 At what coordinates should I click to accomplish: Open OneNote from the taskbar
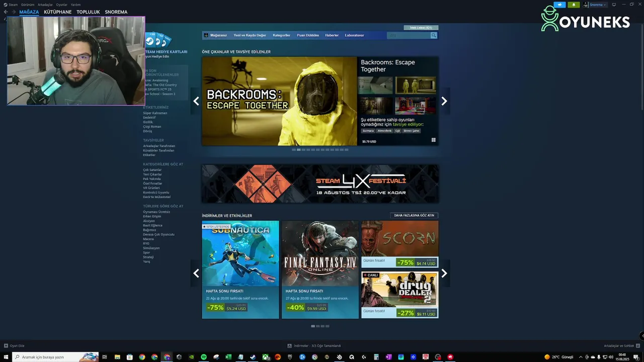388,357
